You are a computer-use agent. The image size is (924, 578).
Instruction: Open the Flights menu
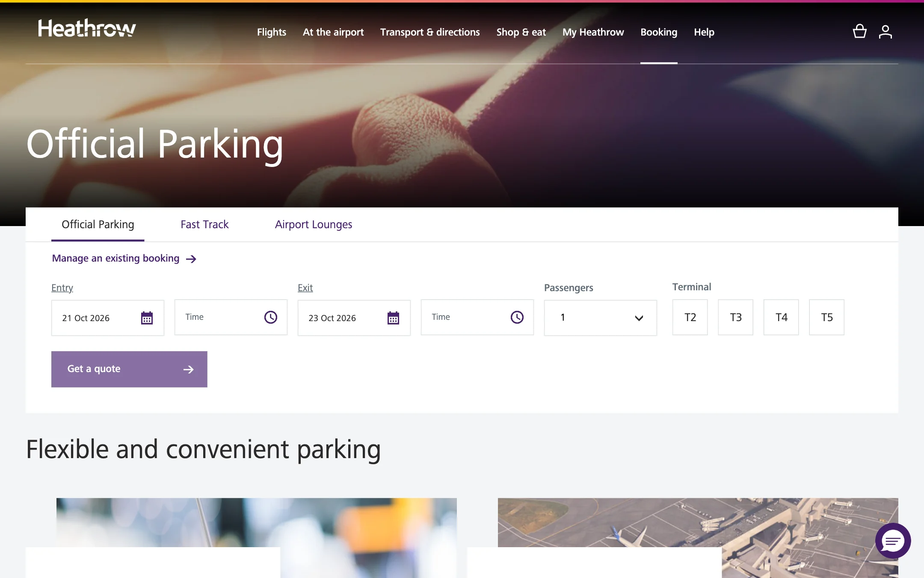coord(272,32)
